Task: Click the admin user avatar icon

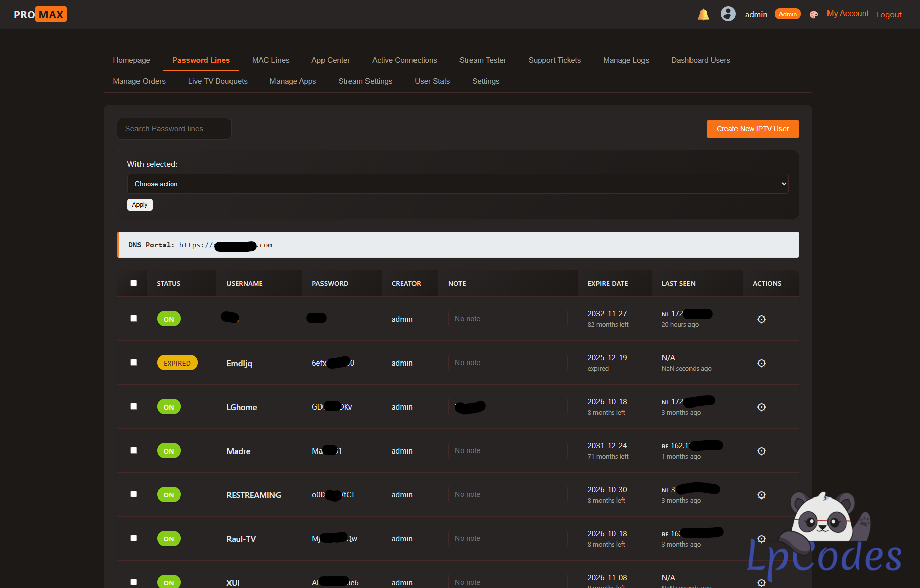Action: (x=728, y=14)
